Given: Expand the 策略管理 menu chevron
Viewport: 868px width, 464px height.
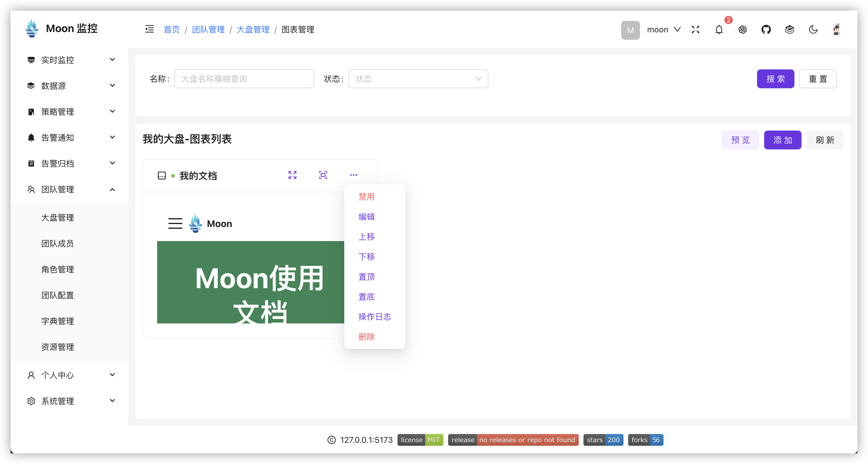Looking at the screenshot, I should (x=112, y=111).
